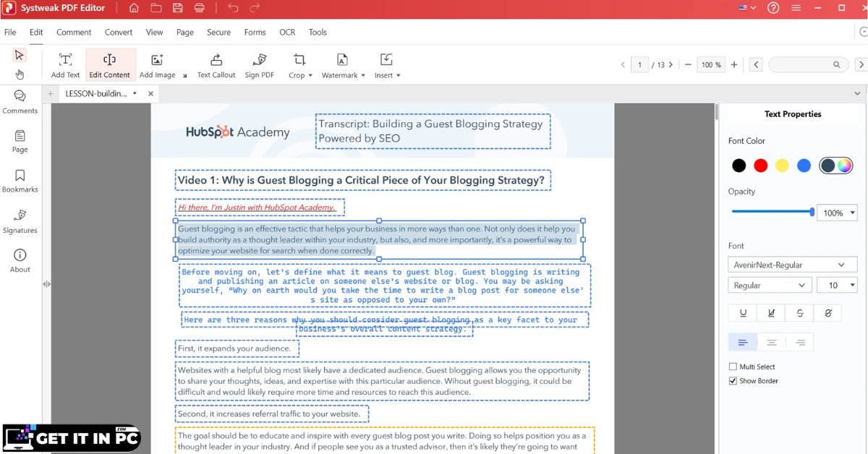Open the Bookmarks side panel
868x454 pixels.
tap(20, 181)
